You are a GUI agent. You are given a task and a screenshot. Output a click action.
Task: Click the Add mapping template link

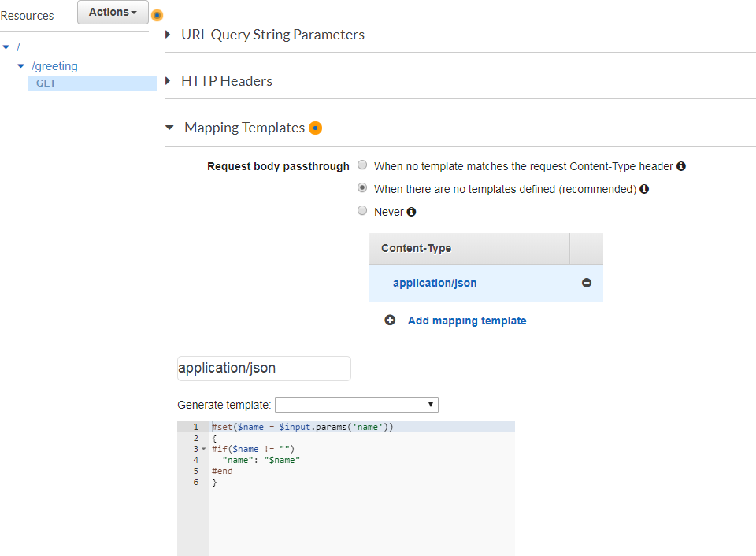click(467, 321)
